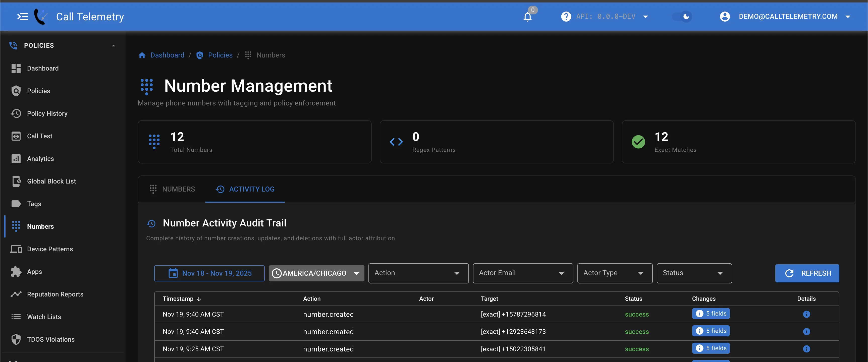Viewport: 868px width, 362px height.
Task: Click the Total Numbers dialpad icon
Action: [x=154, y=141]
